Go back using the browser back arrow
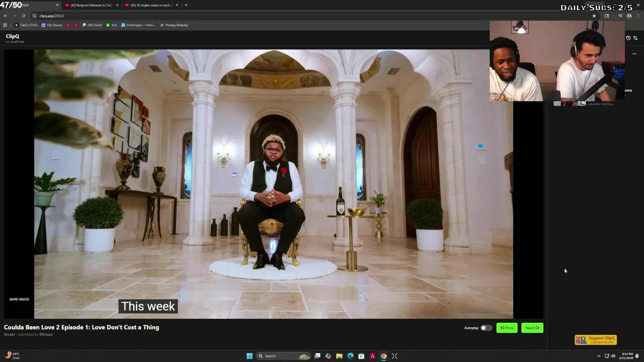Screen dimensions: 644x362 tap(6, 16)
